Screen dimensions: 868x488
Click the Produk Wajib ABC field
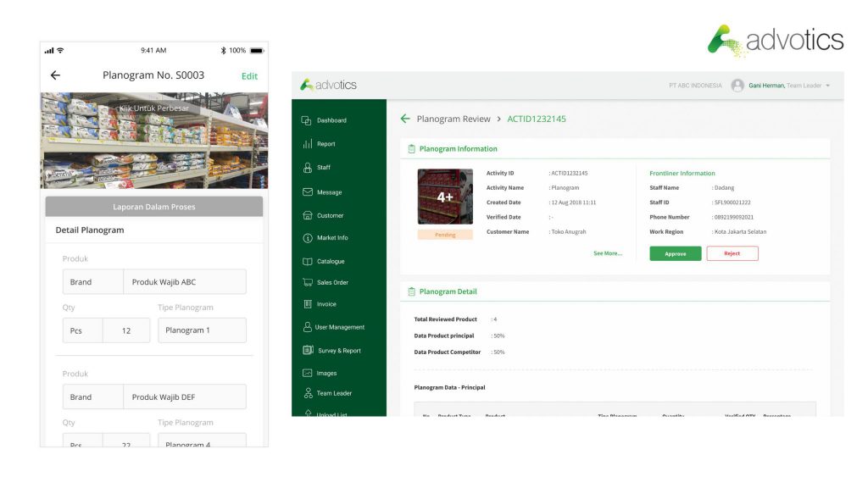click(185, 281)
